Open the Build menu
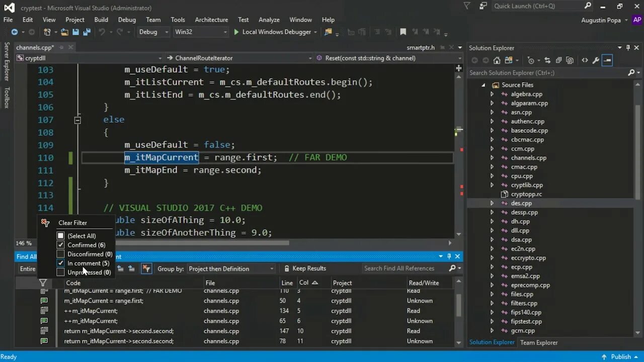Image resolution: width=644 pixels, height=362 pixels. pos(101,20)
